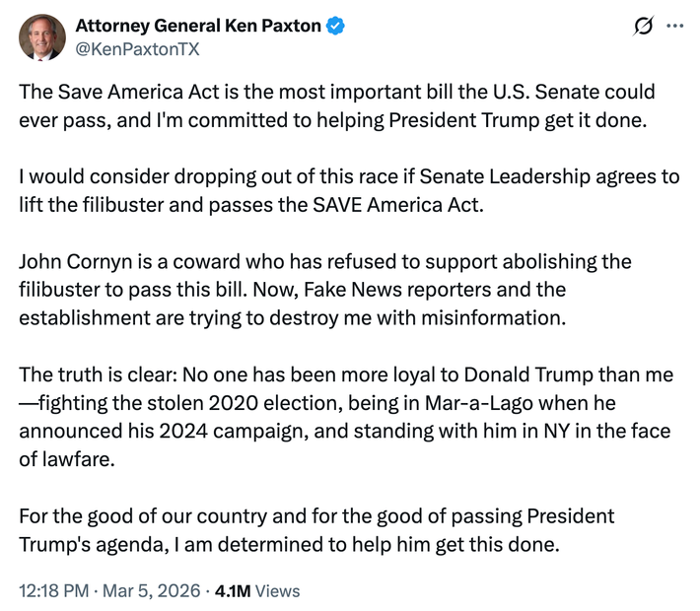The width and height of the screenshot is (700, 611).
Task: Open the Attorney General Ken Paxton display name
Action: coord(197,26)
